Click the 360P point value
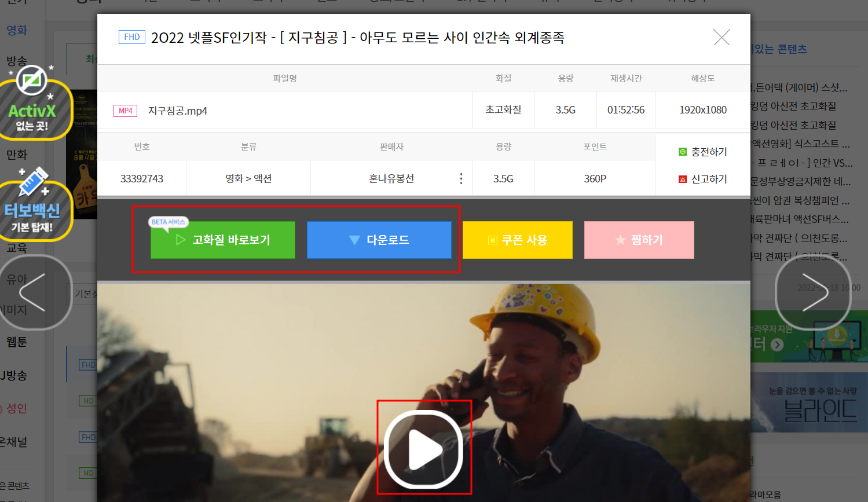 [595, 178]
